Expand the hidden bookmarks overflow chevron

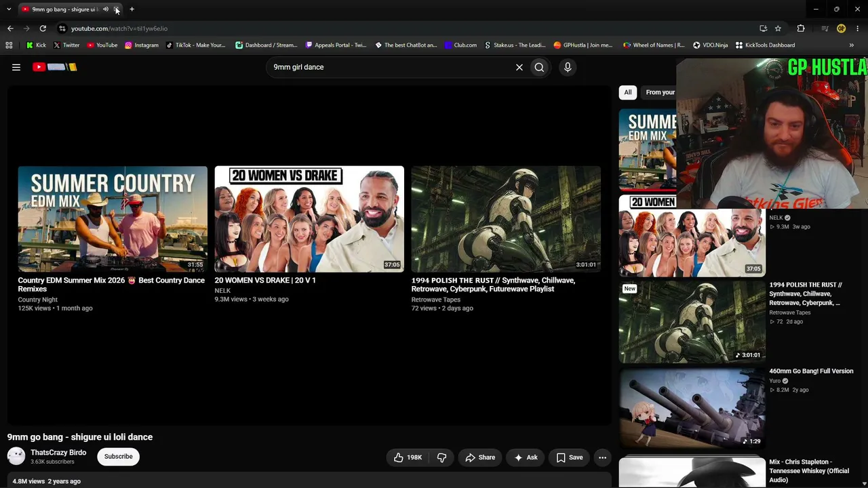click(x=851, y=45)
